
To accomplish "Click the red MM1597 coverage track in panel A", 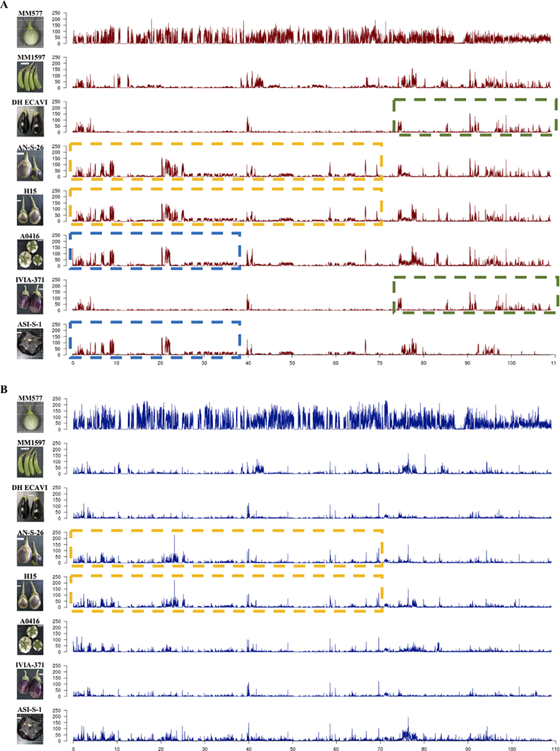I will coord(312,79).
